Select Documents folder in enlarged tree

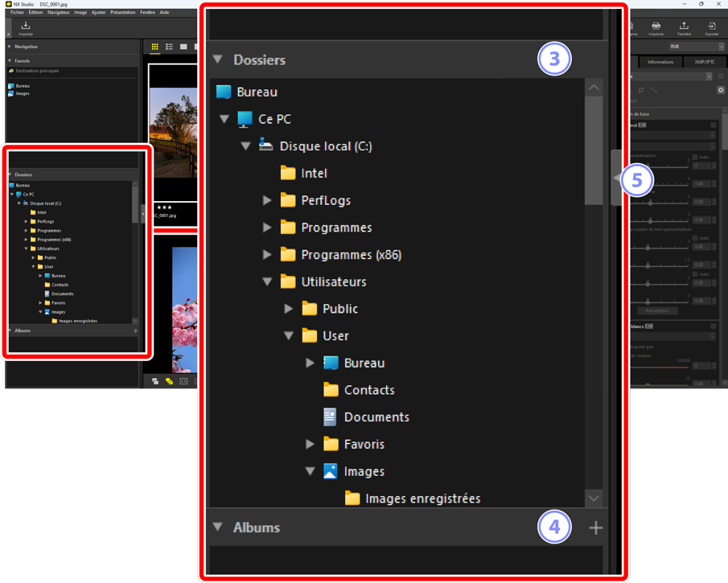pos(376,417)
